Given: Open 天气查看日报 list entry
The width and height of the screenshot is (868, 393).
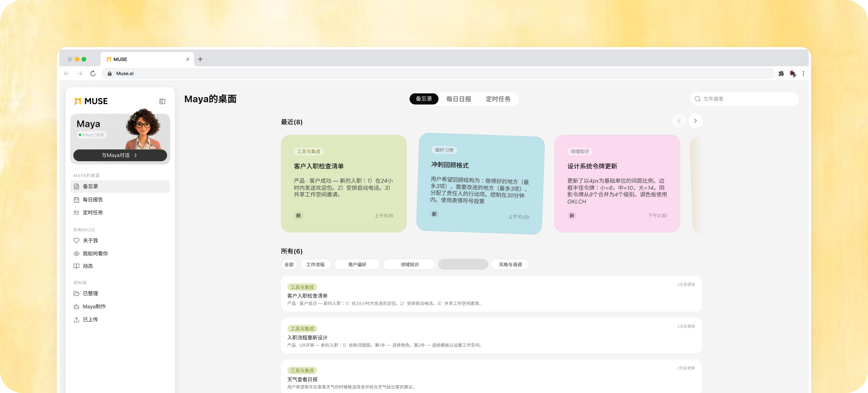Looking at the screenshot, I should pyautogui.click(x=491, y=377).
